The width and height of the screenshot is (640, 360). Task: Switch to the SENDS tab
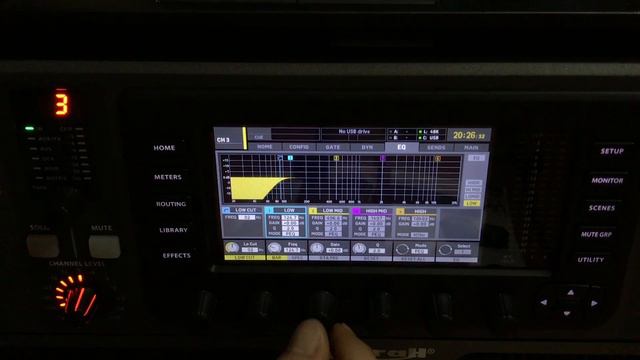coord(436,147)
